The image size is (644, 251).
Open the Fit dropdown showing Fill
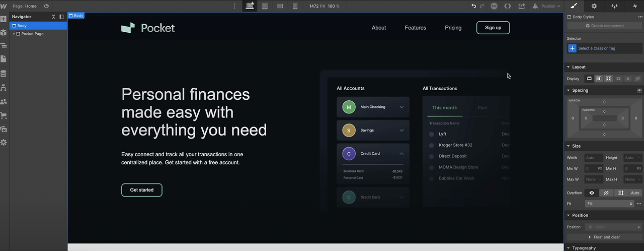609,204
